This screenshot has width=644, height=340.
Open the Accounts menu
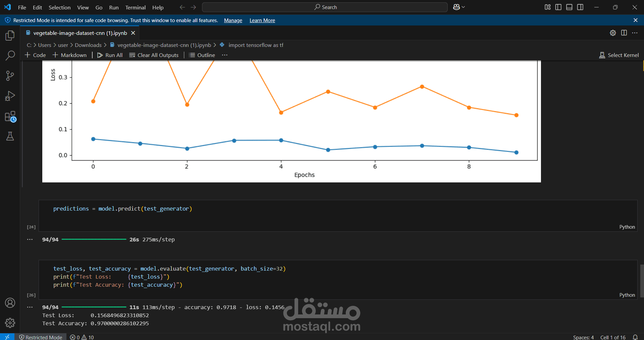(x=10, y=303)
